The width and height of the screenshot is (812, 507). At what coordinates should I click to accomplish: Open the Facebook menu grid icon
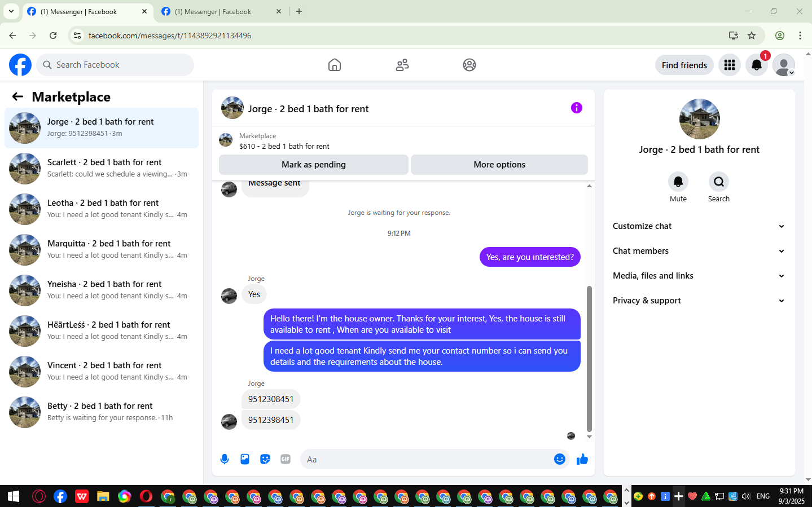coord(730,65)
